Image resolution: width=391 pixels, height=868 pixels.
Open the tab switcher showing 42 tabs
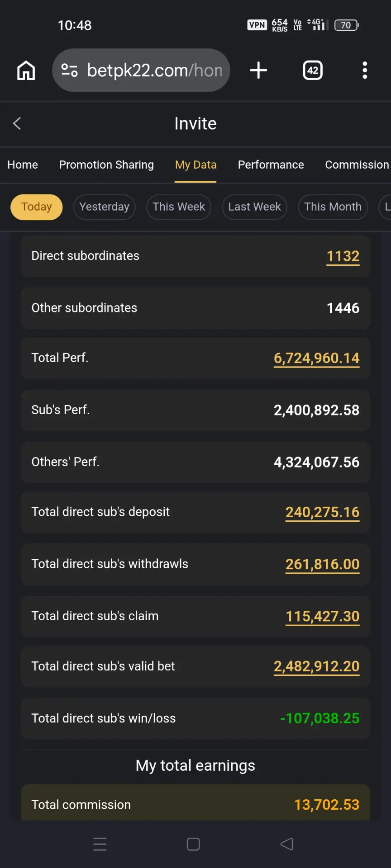313,70
